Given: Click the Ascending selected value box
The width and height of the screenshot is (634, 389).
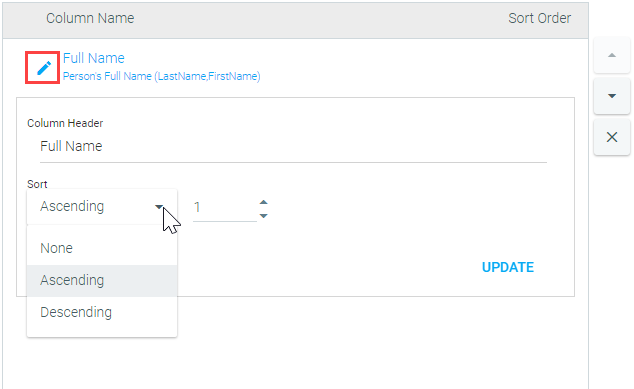Looking at the screenshot, I should (102, 207).
